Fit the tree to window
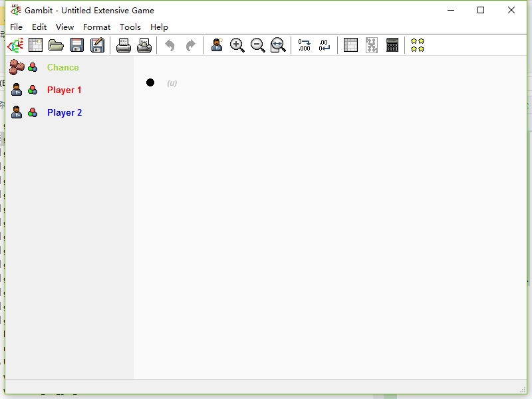Viewport: 532px width, 399px height. (278, 45)
